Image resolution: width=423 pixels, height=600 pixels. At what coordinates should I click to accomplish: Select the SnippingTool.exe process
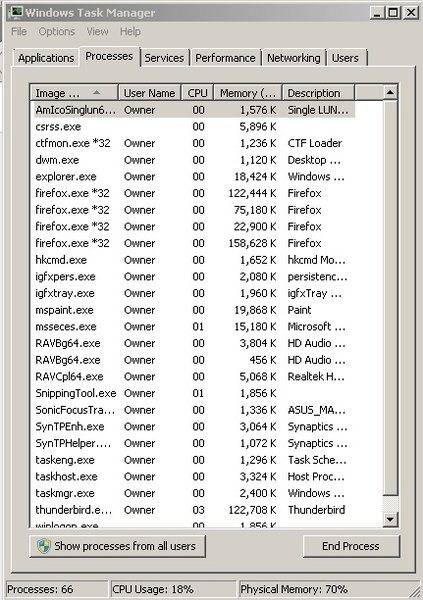(193, 393)
